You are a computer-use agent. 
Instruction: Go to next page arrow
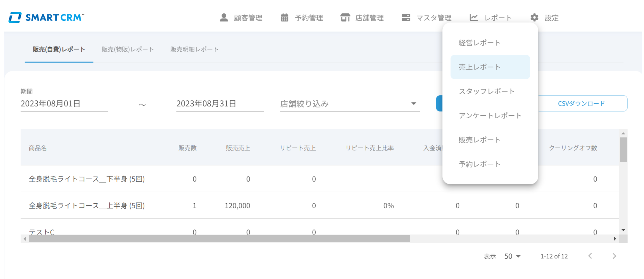pyautogui.click(x=614, y=256)
